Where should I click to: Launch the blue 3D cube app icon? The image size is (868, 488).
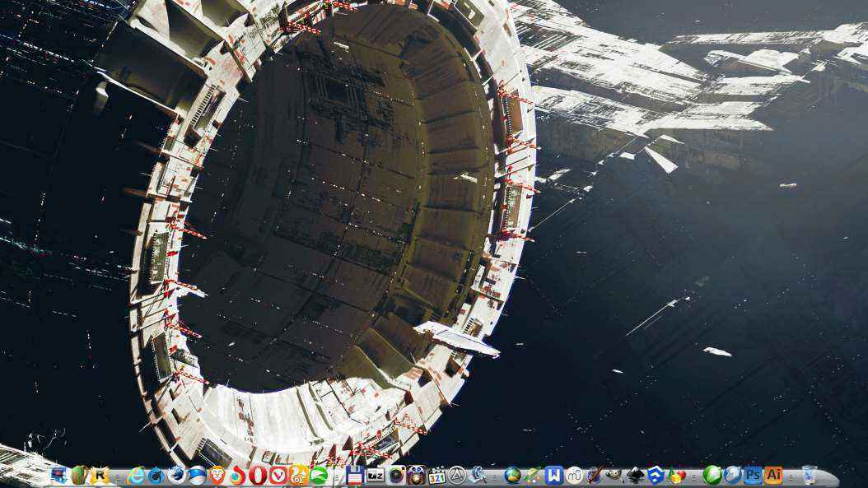pyautogui.click(x=656, y=476)
